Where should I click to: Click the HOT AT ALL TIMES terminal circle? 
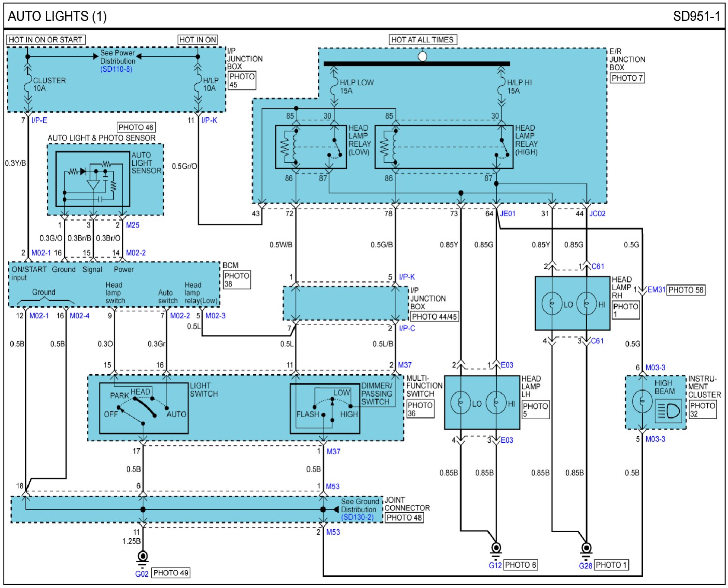423,56
